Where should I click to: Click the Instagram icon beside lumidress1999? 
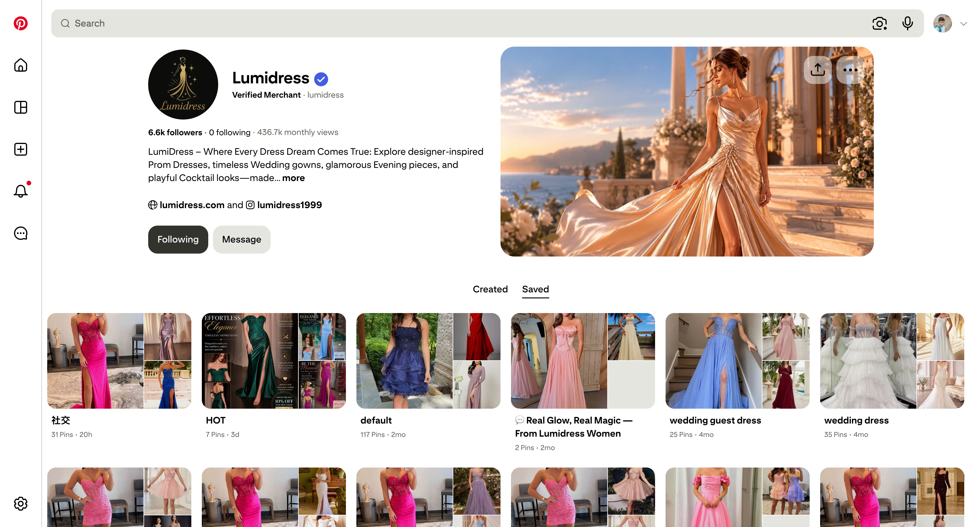coord(250,205)
